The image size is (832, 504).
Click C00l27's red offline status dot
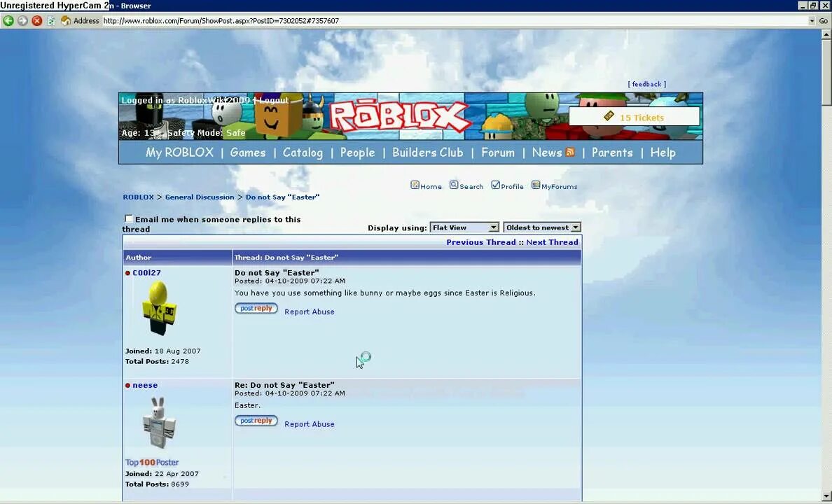click(128, 273)
